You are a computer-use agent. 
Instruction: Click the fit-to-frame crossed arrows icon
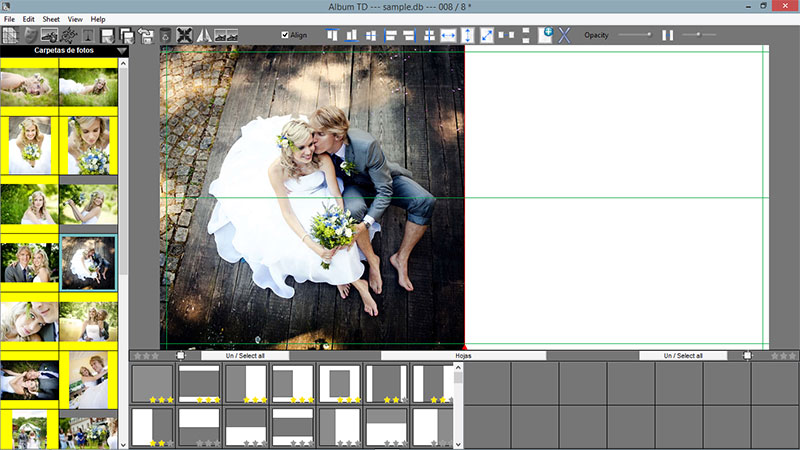[185, 35]
